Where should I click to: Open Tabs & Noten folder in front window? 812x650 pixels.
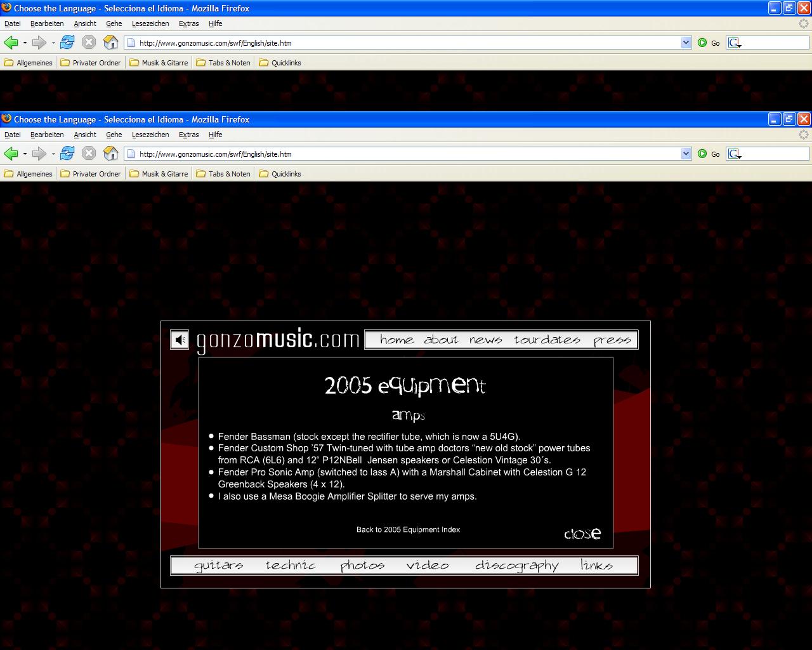click(x=223, y=174)
